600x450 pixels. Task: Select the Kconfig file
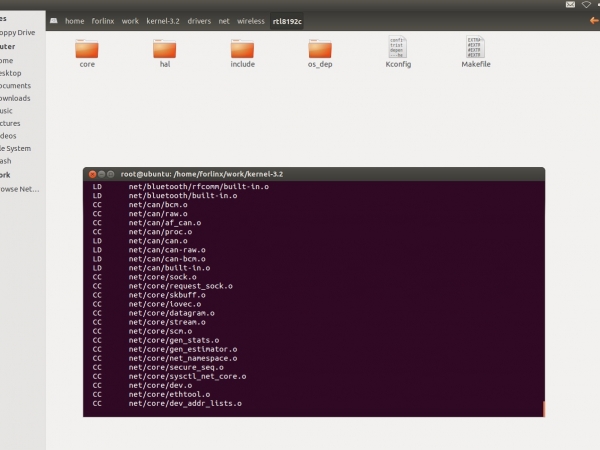point(398,48)
